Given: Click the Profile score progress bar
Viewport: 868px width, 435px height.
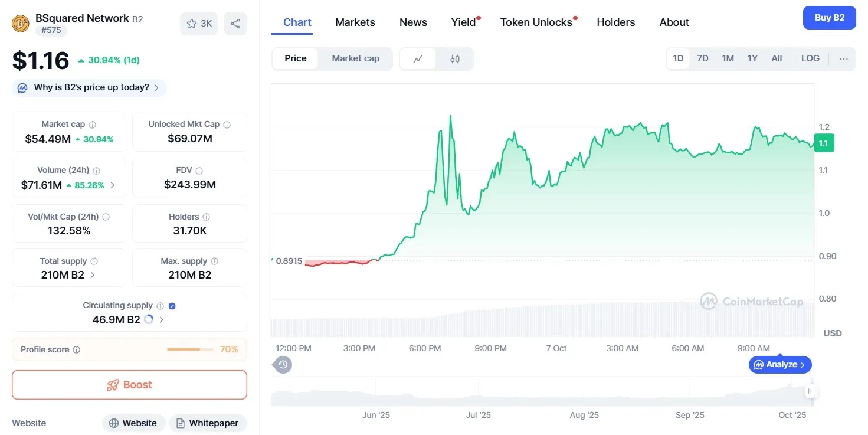Looking at the screenshot, I should tap(189, 349).
